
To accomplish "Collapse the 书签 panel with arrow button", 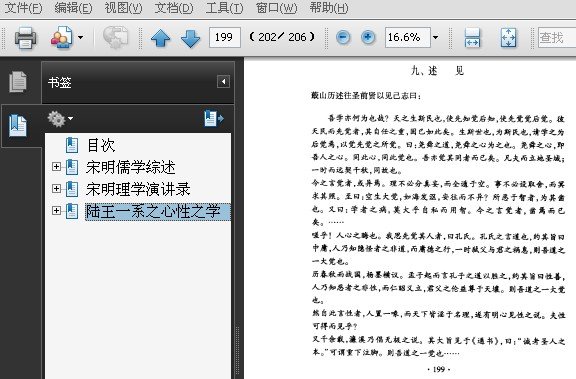I will [223, 82].
